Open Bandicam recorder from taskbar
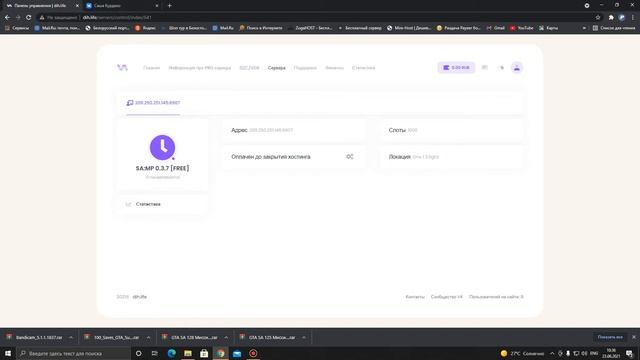Viewport: 640px width, 360px height. (253, 353)
